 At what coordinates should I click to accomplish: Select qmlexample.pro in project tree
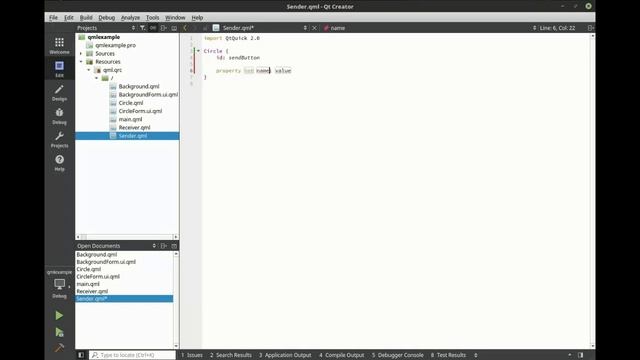(x=116, y=45)
